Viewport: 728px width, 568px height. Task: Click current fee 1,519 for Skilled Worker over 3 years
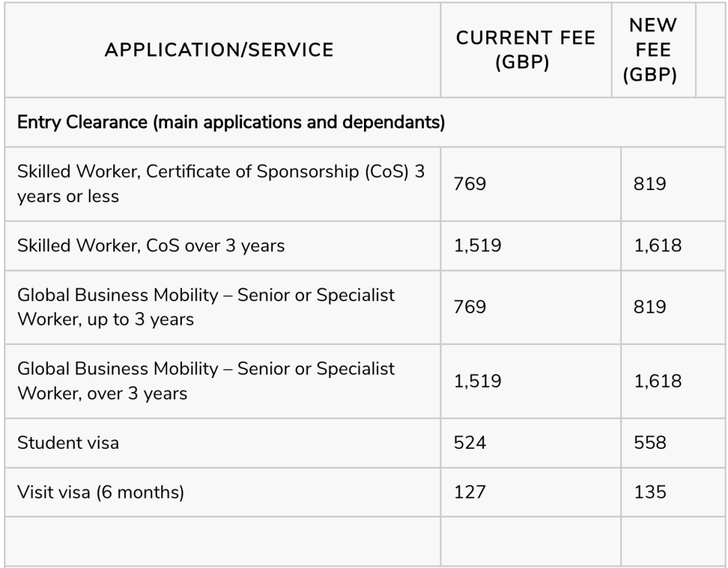[479, 245]
